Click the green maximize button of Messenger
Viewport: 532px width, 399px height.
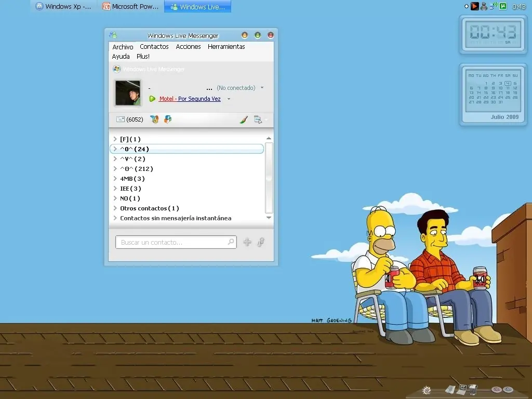[x=258, y=35]
